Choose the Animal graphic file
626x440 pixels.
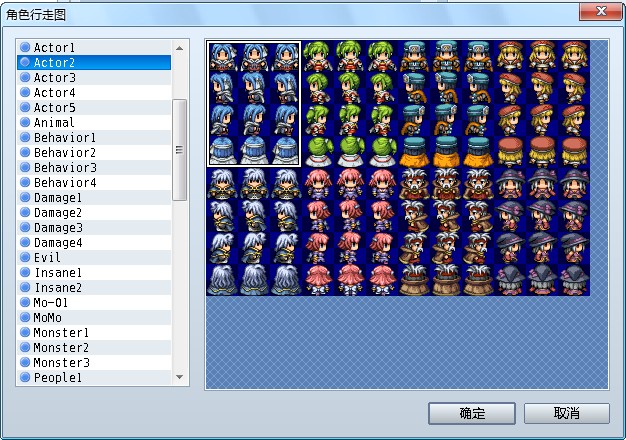point(94,123)
